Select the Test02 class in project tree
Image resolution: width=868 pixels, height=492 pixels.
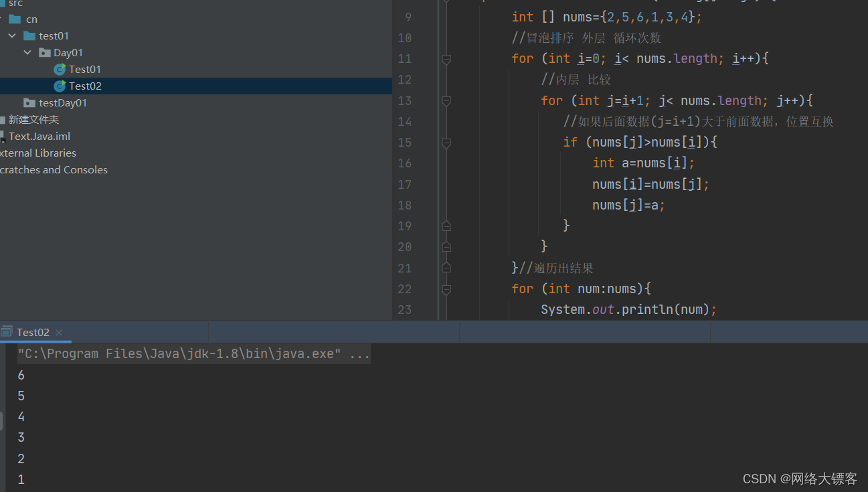(84, 86)
